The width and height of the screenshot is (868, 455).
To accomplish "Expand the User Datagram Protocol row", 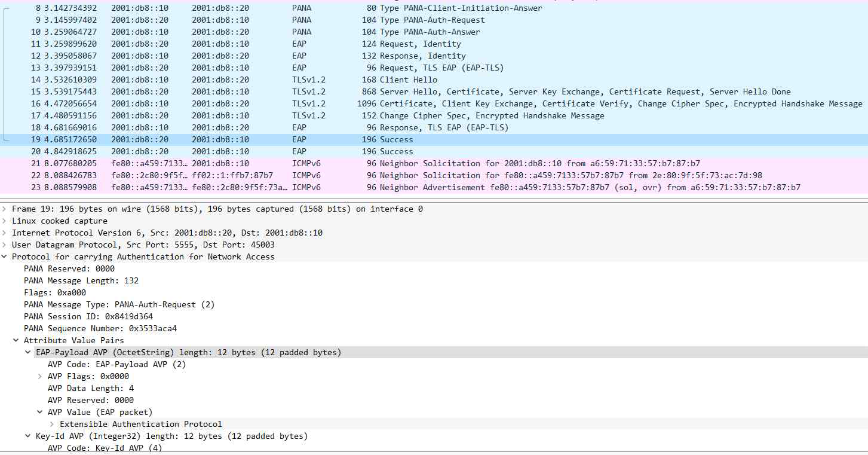I will pyautogui.click(x=5, y=245).
